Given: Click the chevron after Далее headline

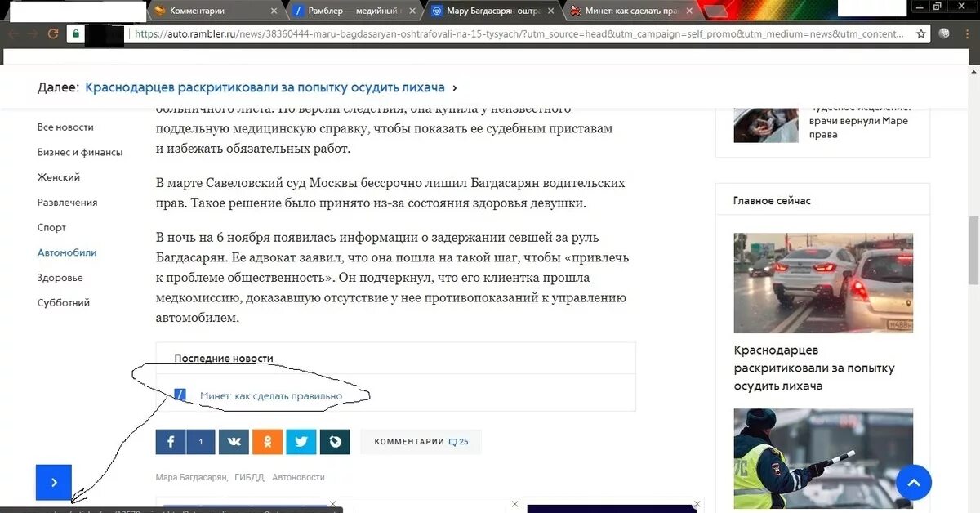Looking at the screenshot, I should point(455,87).
